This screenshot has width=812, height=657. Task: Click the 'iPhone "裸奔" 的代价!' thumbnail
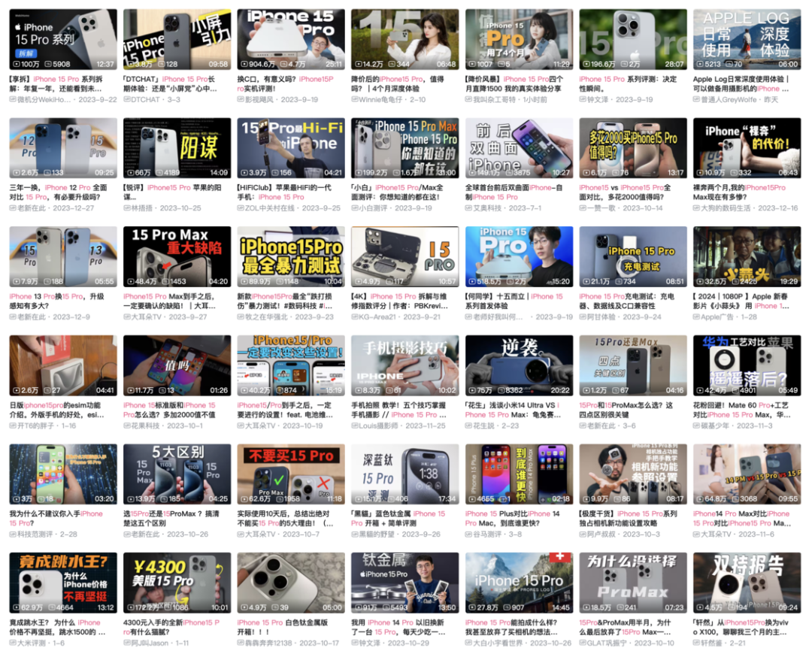(x=747, y=148)
